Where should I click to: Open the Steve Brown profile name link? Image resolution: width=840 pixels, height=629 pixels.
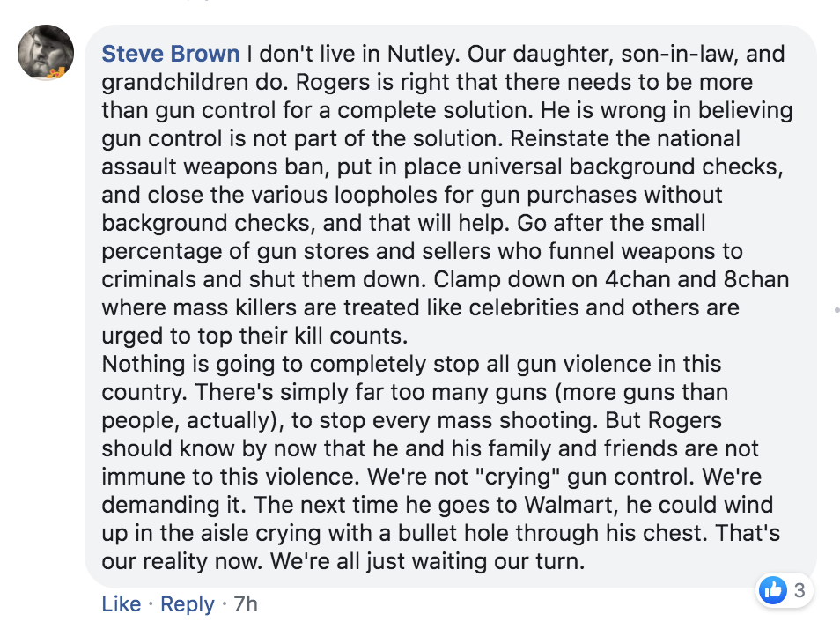click(x=171, y=54)
